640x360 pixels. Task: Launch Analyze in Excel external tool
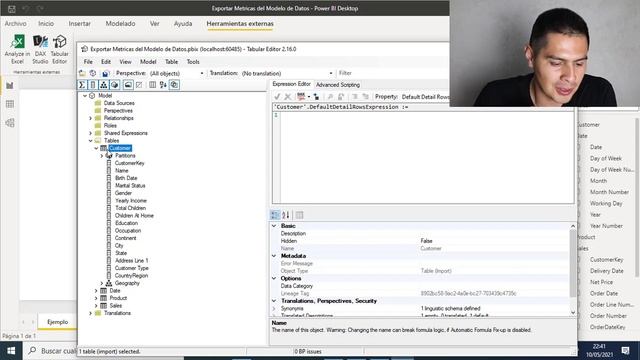tap(17, 49)
